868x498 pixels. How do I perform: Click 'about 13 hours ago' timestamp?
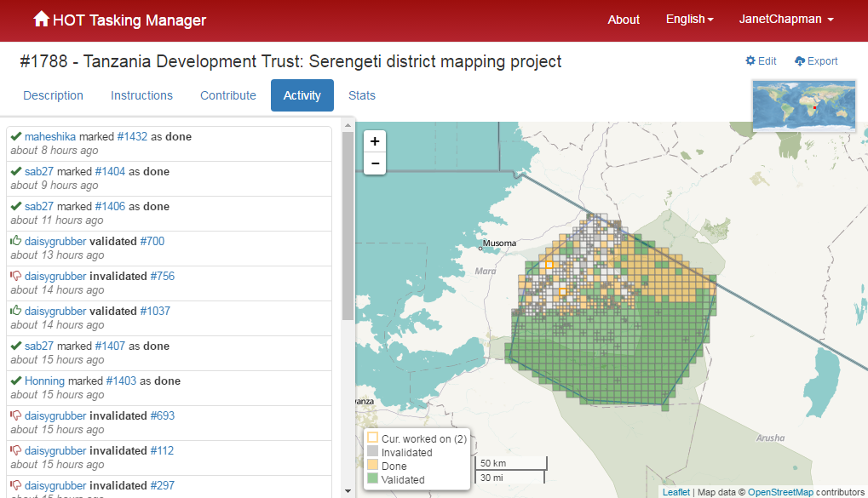click(x=57, y=255)
